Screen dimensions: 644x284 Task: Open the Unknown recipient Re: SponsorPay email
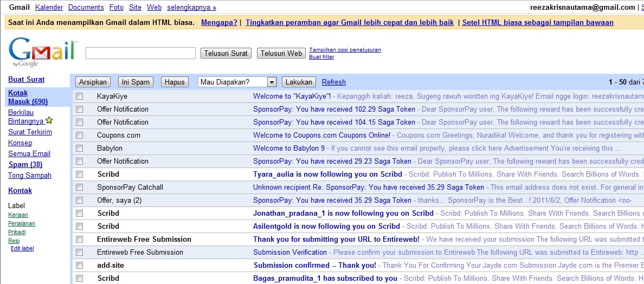369,188
